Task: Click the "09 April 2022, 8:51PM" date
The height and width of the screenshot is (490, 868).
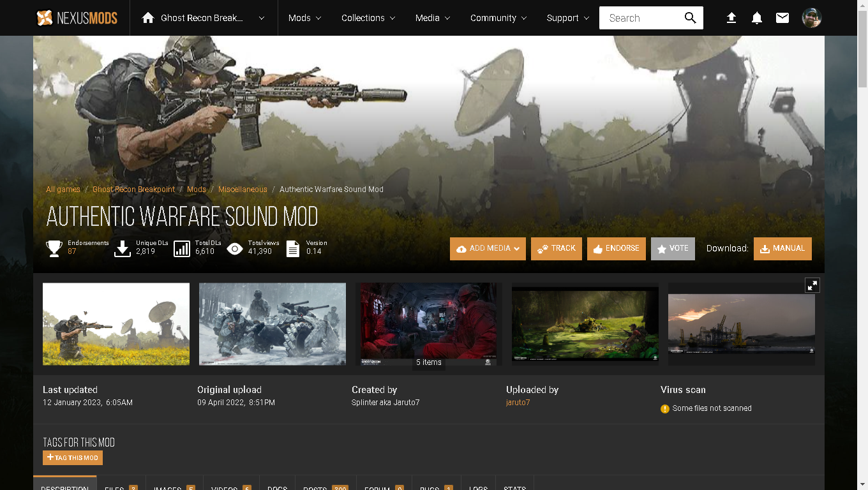Action: pos(236,403)
